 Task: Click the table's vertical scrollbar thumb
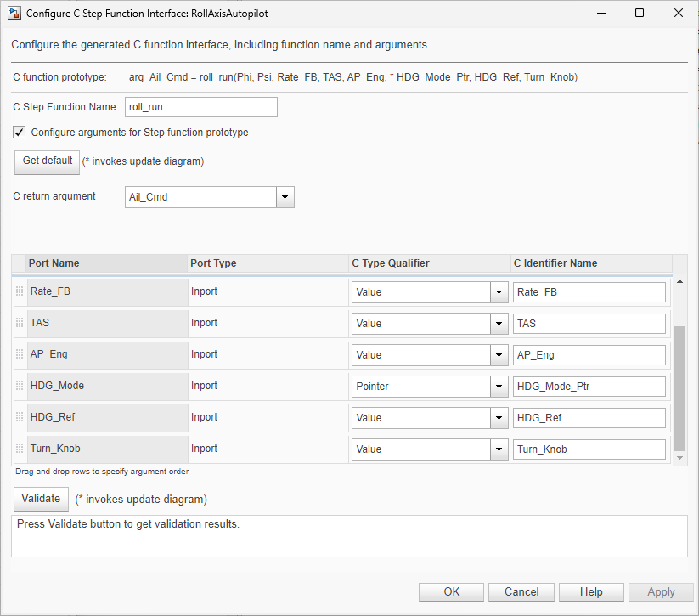pos(679,387)
